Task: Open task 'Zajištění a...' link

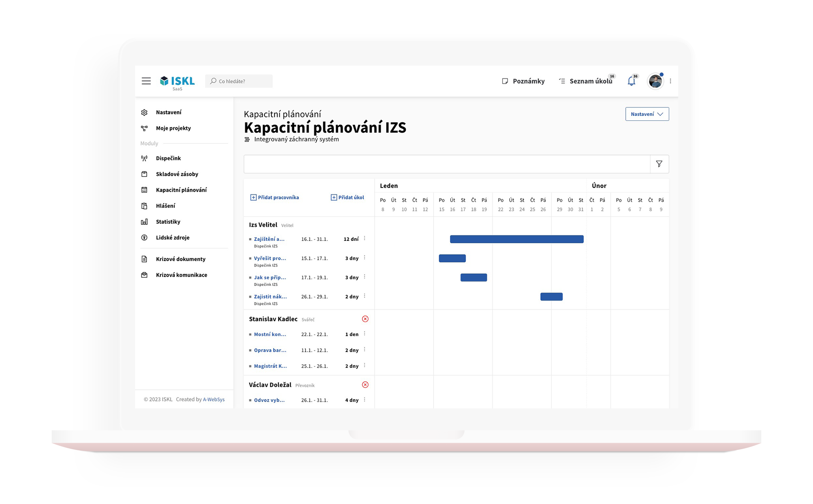Action: pyautogui.click(x=269, y=239)
